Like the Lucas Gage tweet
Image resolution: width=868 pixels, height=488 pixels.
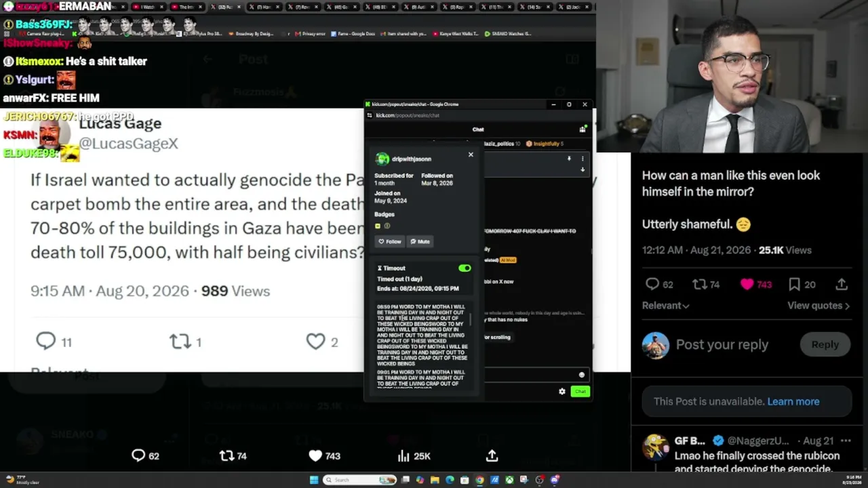(315, 341)
